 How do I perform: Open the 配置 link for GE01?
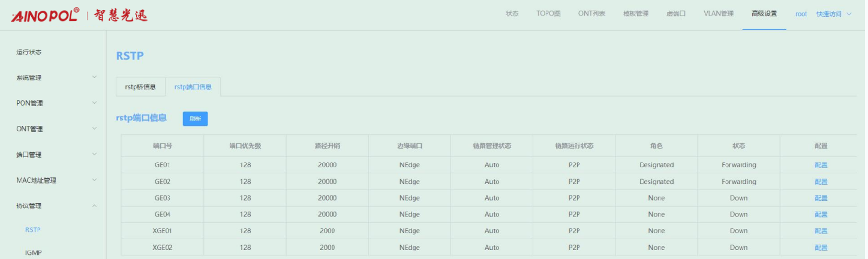click(821, 165)
